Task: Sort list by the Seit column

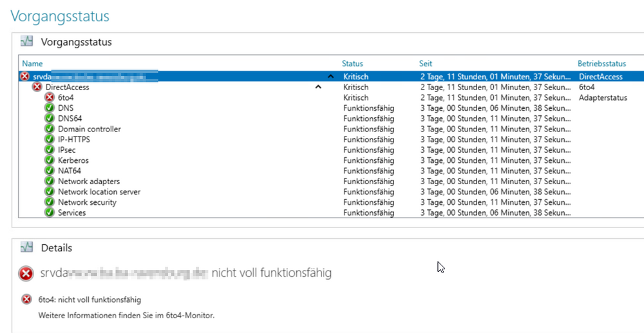Action: (426, 64)
